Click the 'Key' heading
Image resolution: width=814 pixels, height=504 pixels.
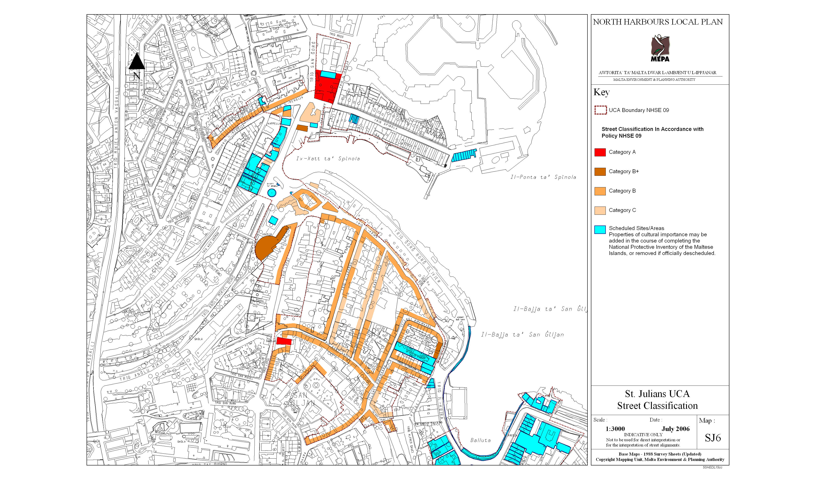(x=601, y=92)
